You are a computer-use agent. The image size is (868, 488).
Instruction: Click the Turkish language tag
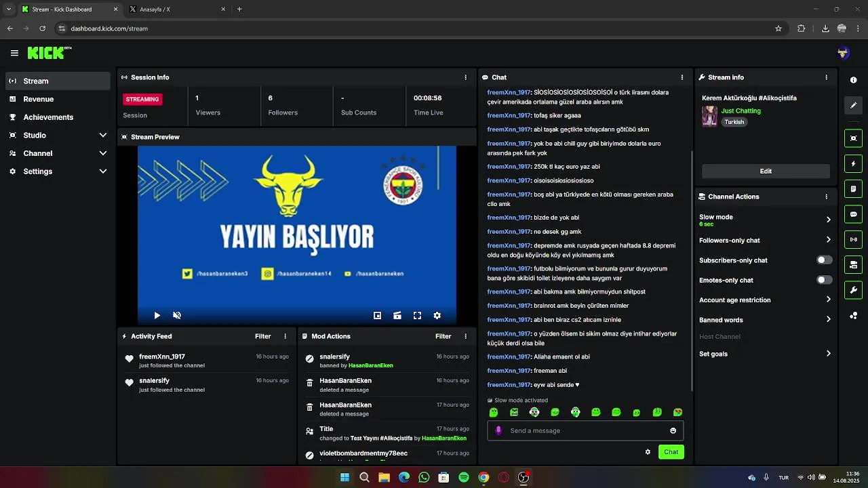coord(734,122)
